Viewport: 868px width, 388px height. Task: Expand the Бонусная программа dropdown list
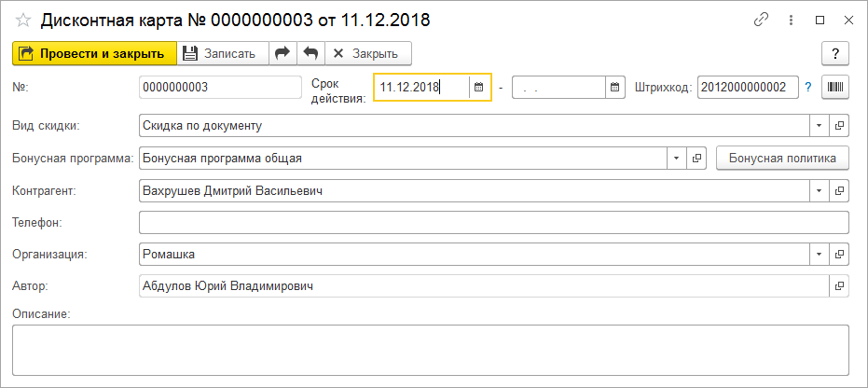pyautogui.click(x=677, y=159)
